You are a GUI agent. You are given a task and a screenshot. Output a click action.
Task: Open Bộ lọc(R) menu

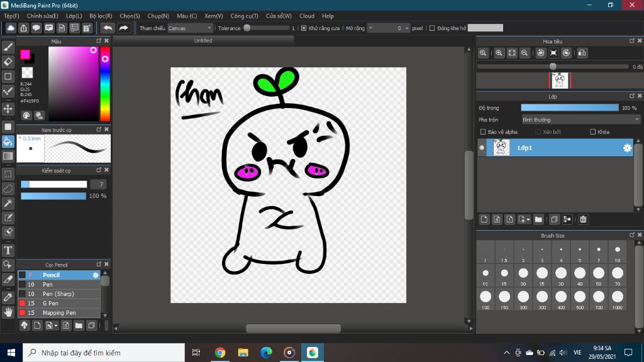pyautogui.click(x=101, y=16)
